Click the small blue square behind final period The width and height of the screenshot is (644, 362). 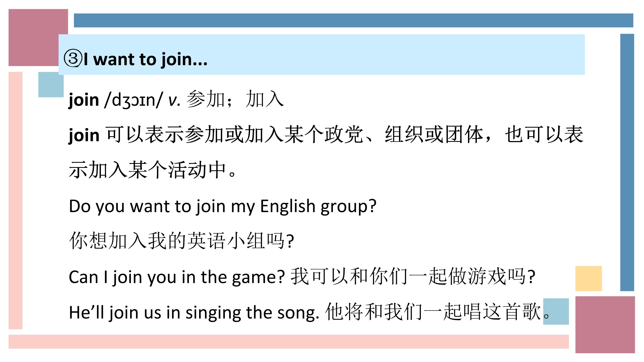click(x=556, y=312)
